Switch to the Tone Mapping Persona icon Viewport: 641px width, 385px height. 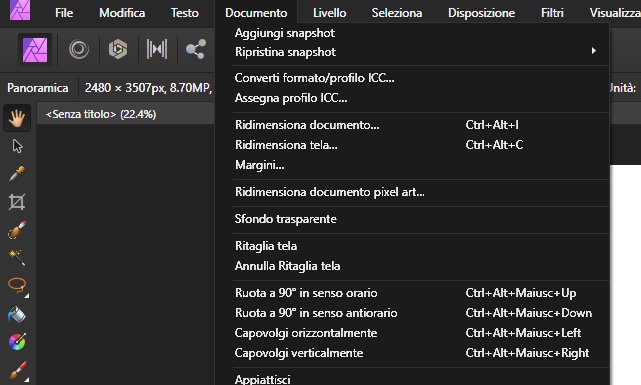pos(157,49)
